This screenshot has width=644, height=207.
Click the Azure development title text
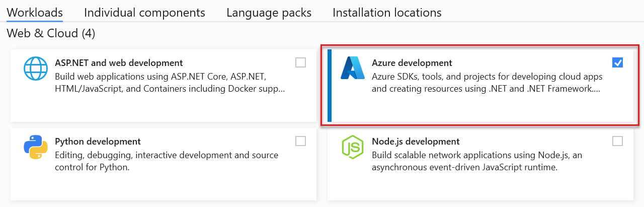coord(412,63)
